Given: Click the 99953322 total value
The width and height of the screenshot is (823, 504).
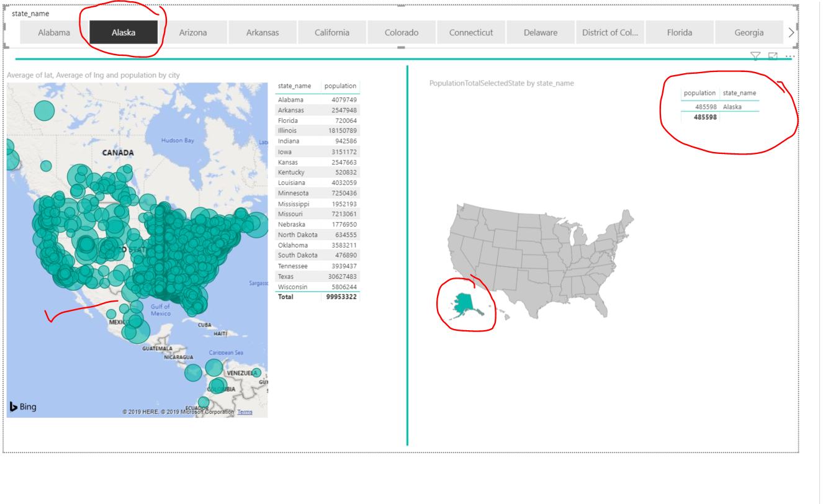Looking at the screenshot, I should [x=341, y=297].
